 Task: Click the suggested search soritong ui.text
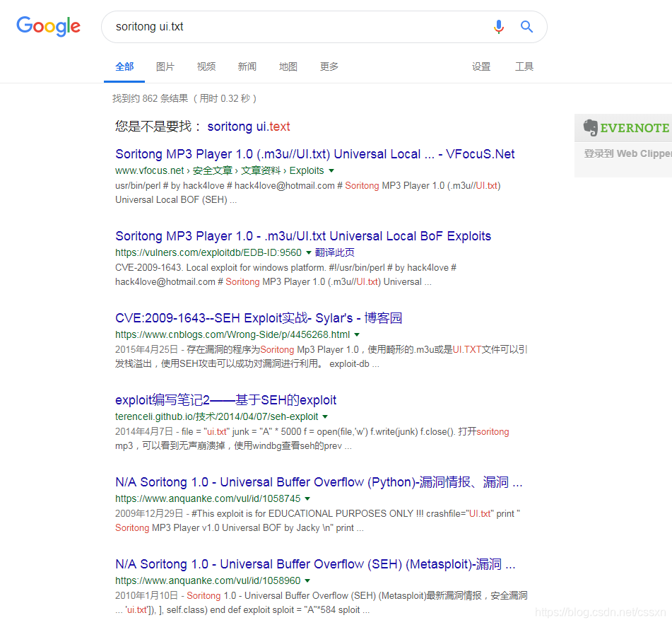249,127
